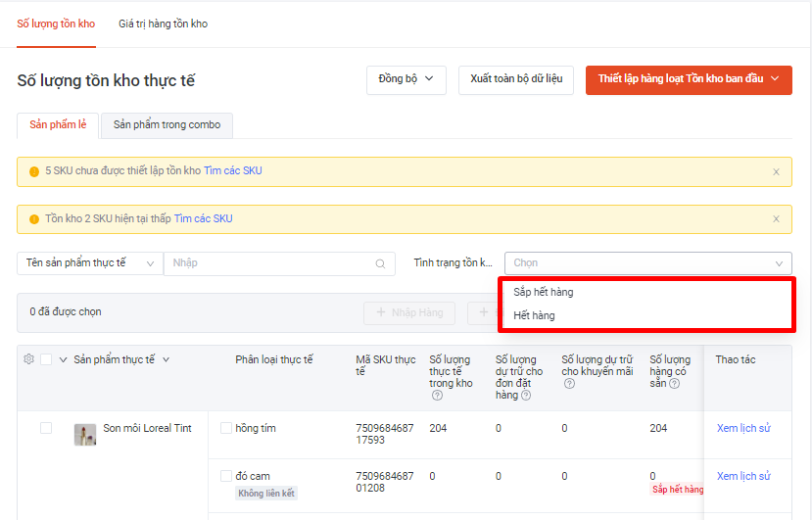
Task: Click warning icon in 5 SKU alert
Action: click(34, 171)
